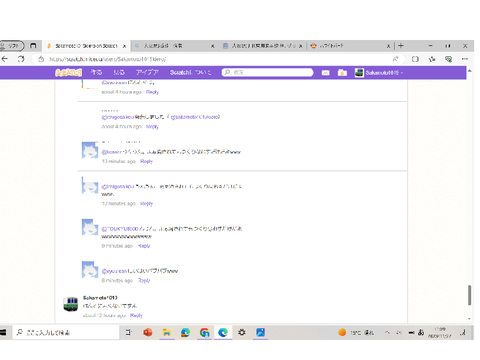Open browser essentials heart icon

(449, 59)
